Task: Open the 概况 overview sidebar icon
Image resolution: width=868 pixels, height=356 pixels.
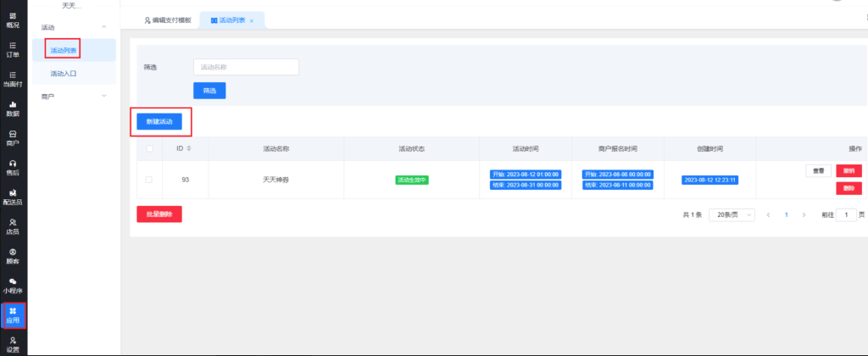Action: pyautogui.click(x=13, y=19)
